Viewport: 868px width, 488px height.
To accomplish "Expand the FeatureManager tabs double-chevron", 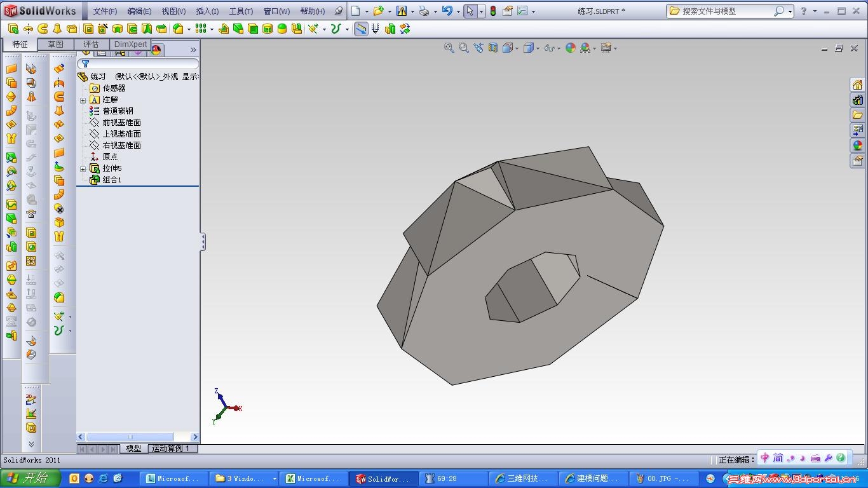I will pyautogui.click(x=193, y=50).
